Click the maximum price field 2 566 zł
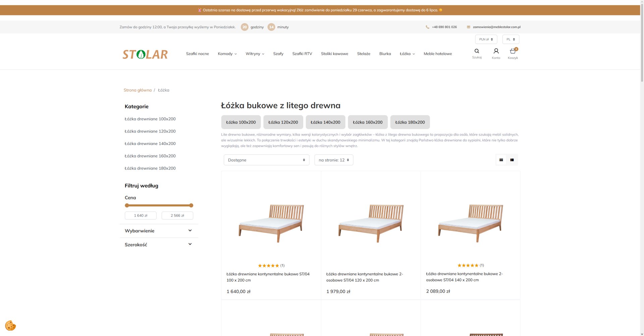The image size is (644, 336). [177, 215]
